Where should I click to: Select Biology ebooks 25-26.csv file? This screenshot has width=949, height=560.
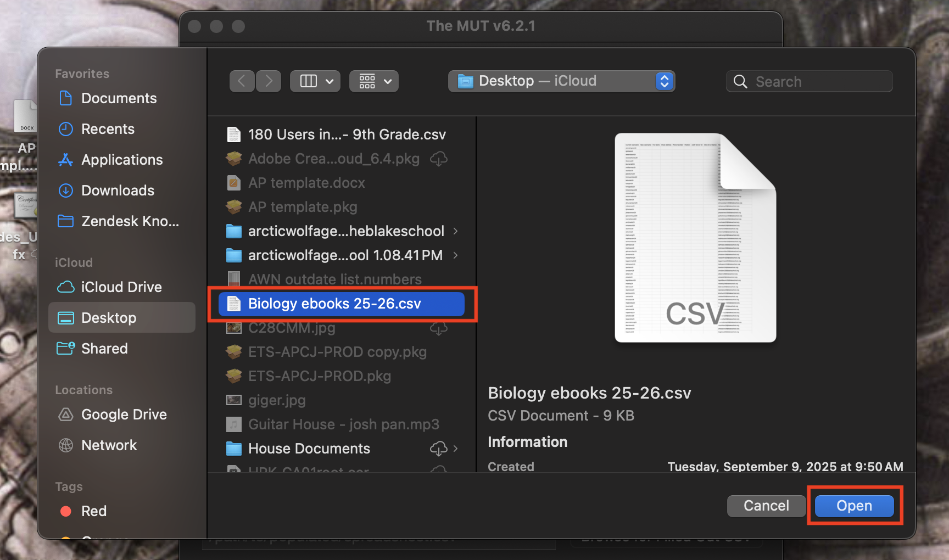[342, 304]
